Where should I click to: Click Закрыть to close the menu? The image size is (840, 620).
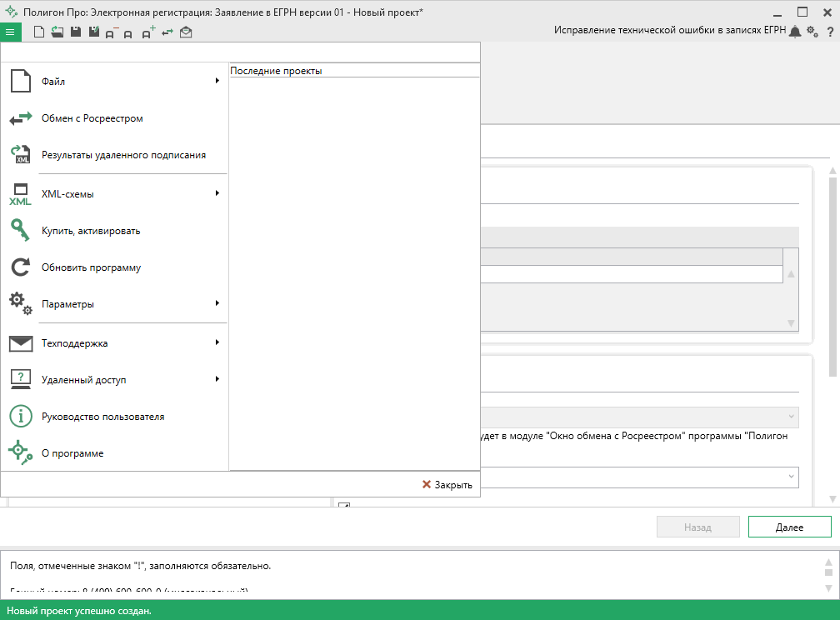pyautogui.click(x=447, y=484)
